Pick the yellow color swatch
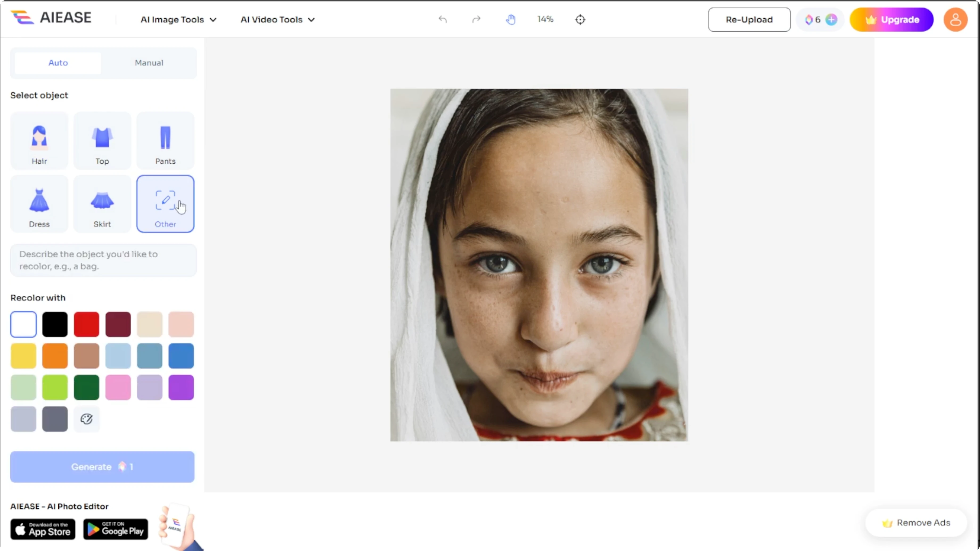The width and height of the screenshot is (980, 551). [24, 356]
